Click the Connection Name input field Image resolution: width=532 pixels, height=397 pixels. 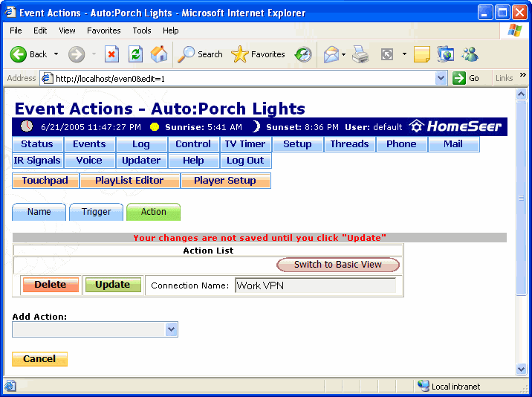coord(316,285)
